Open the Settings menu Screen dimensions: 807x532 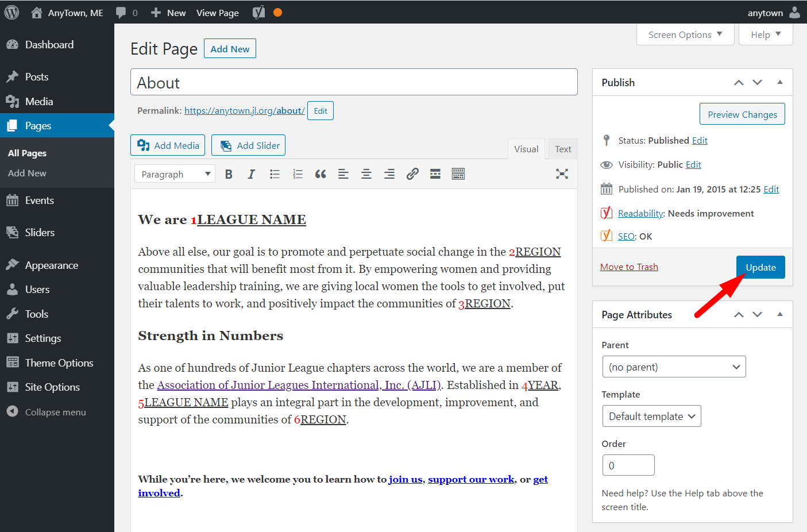coord(57,338)
